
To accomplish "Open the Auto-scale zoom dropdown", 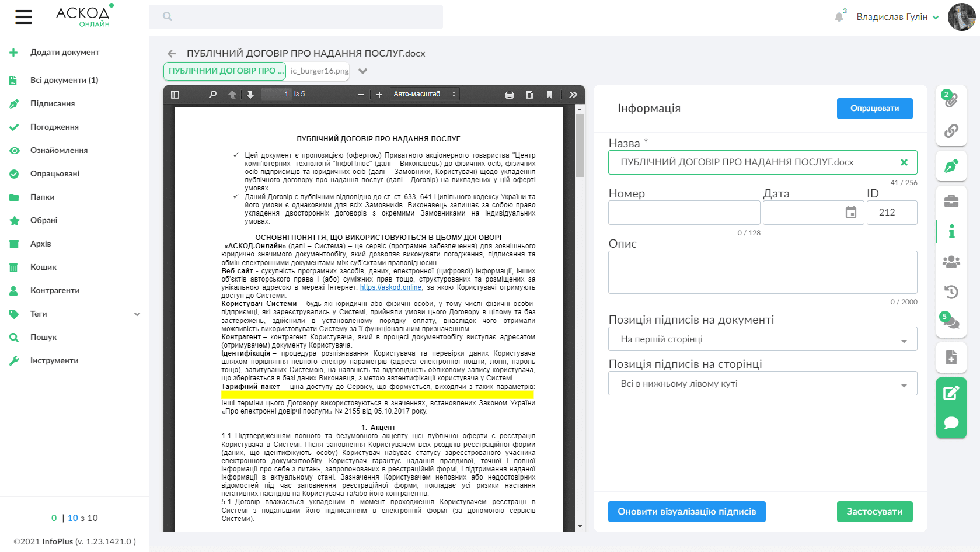I will coord(424,94).
